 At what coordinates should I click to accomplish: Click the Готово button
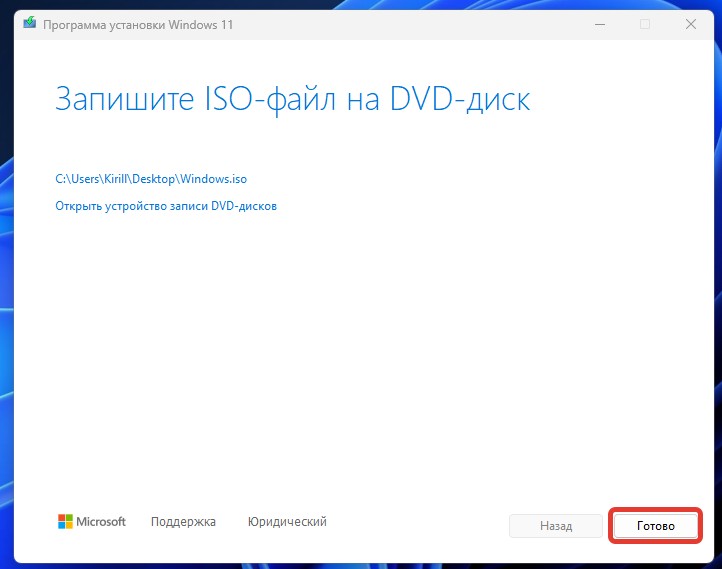click(x=655, y=526)
